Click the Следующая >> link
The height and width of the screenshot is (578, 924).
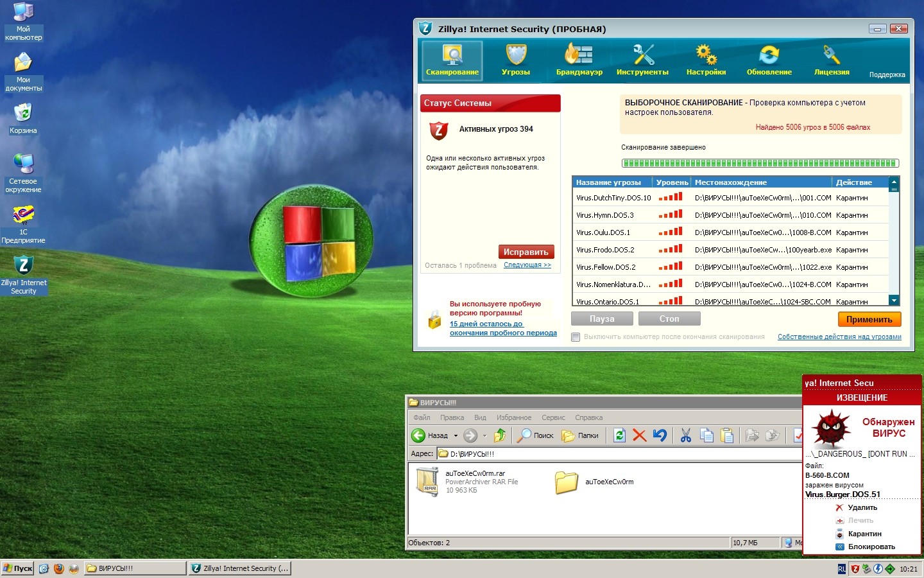coord(527,265)
